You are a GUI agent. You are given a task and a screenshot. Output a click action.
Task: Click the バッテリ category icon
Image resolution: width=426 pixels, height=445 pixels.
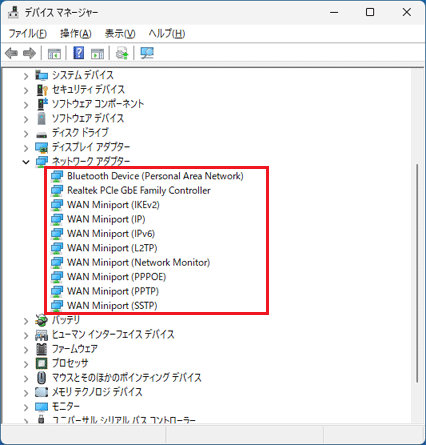[x=41, y=320]
